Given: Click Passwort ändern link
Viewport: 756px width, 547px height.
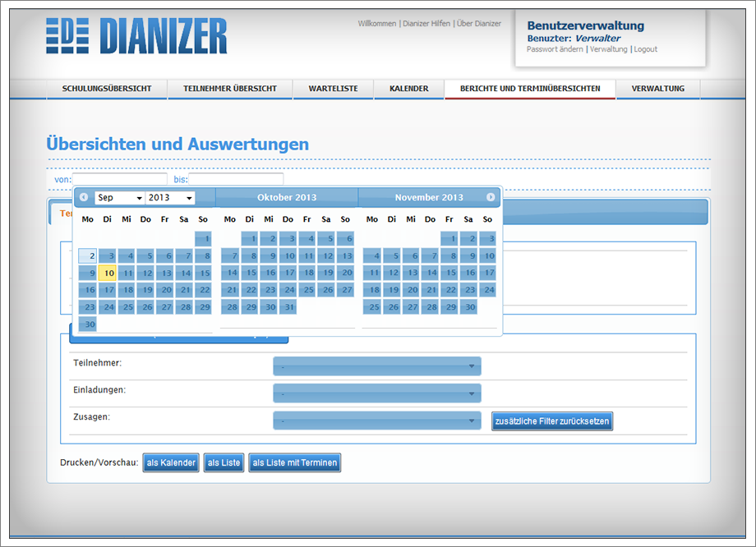Looking at the screenshot, I should click(x=555, y=49).
